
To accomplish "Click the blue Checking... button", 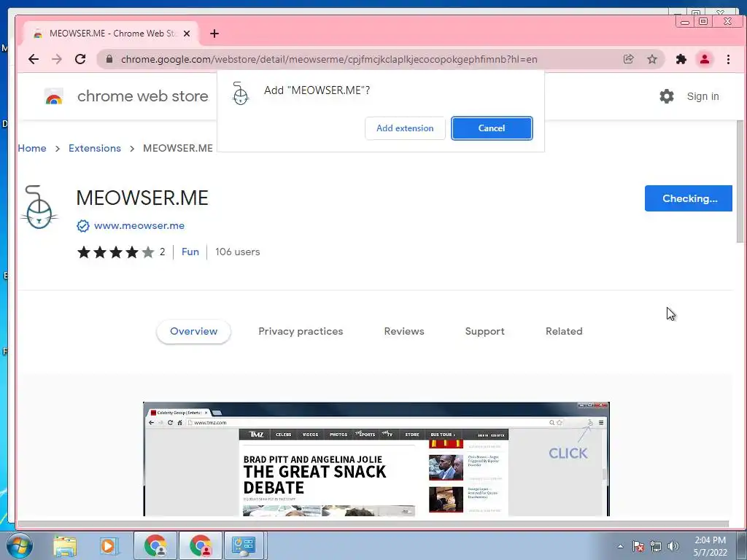I will pos(689,198).
